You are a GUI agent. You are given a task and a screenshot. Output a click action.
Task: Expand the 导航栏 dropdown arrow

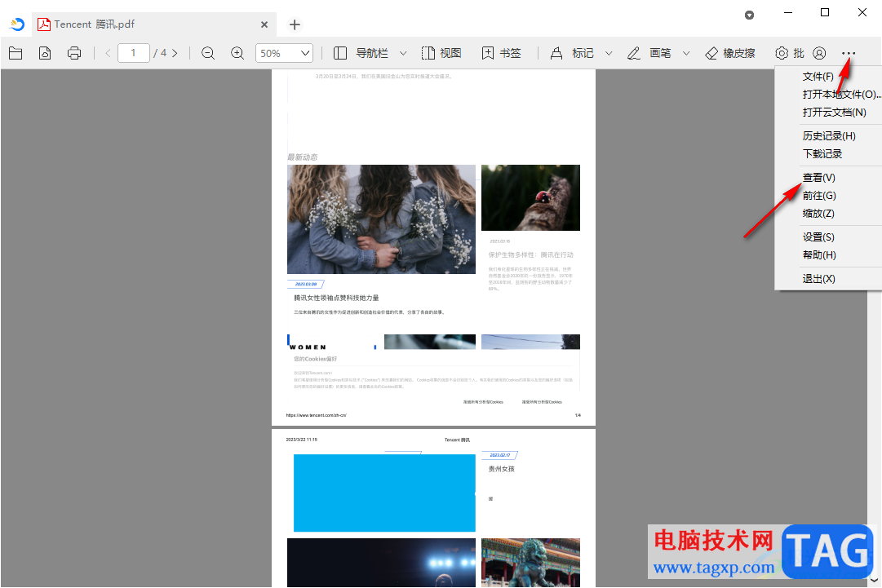(x=403, y=53)
